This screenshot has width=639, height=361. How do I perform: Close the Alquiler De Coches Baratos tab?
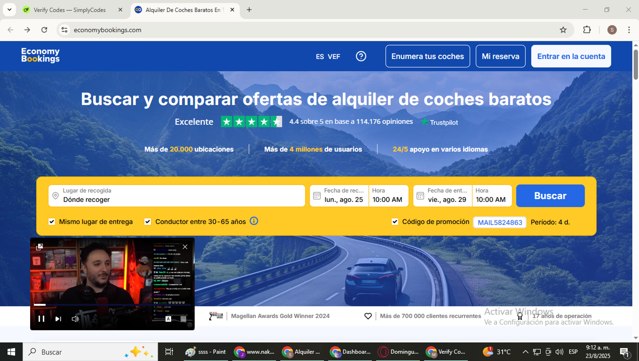tap(232, 10)
